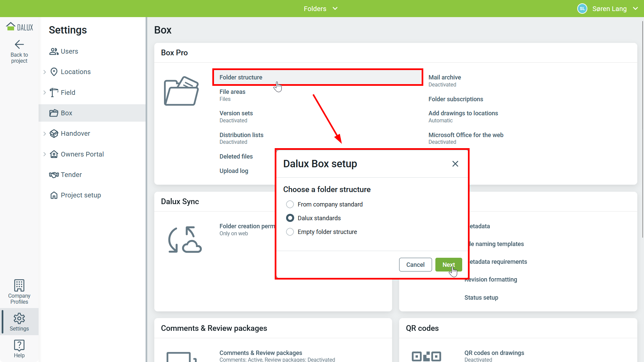Choose Empty folder structure radio option

coord(290,232)
